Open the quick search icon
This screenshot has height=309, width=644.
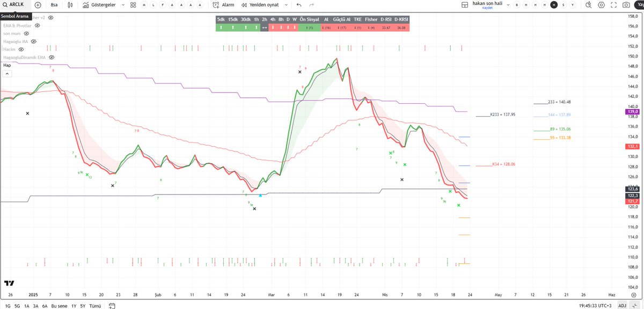[589, 5]
